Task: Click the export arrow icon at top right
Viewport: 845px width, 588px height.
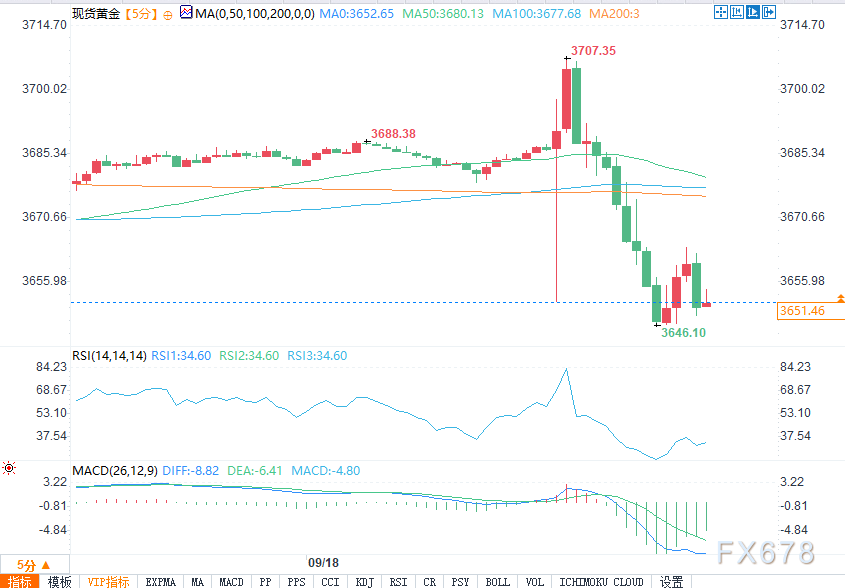Action: [x=769, y=12]
